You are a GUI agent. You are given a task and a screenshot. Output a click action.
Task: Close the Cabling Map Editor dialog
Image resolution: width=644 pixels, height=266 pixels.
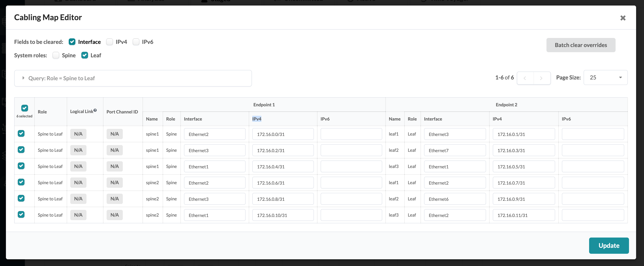click(623, 18)
